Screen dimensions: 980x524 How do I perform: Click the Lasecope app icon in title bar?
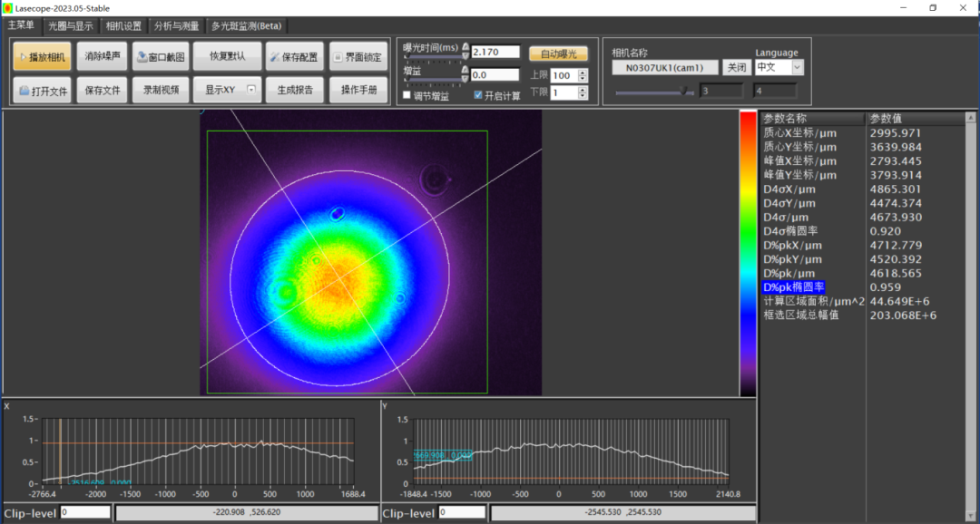coord(7,8)
